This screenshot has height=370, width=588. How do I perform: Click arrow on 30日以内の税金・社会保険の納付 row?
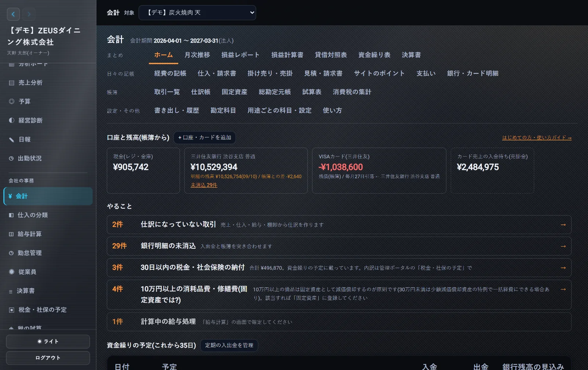pos(563,267)
